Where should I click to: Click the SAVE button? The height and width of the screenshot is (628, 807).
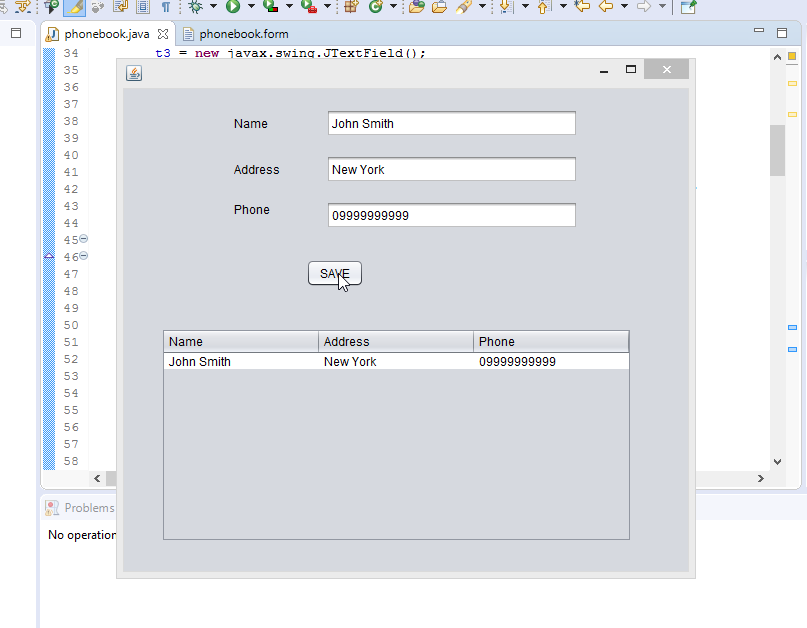tap(335, 273)
